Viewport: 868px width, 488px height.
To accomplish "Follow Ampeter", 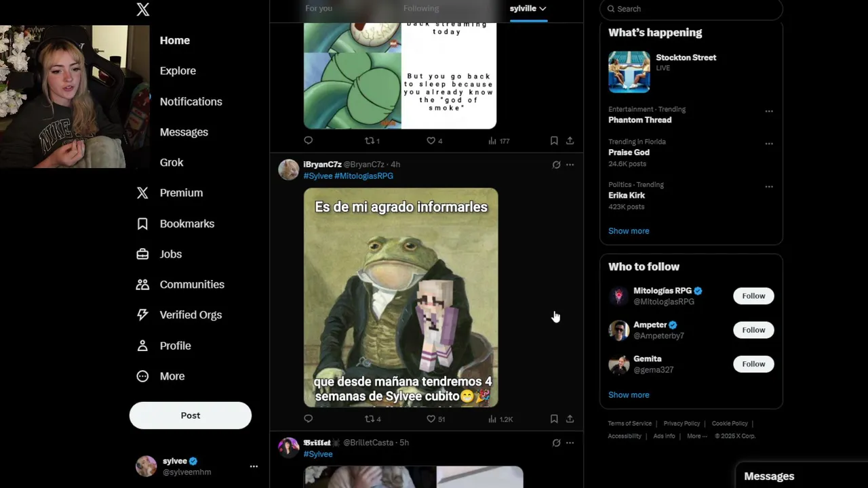I will tap(753, 330).
